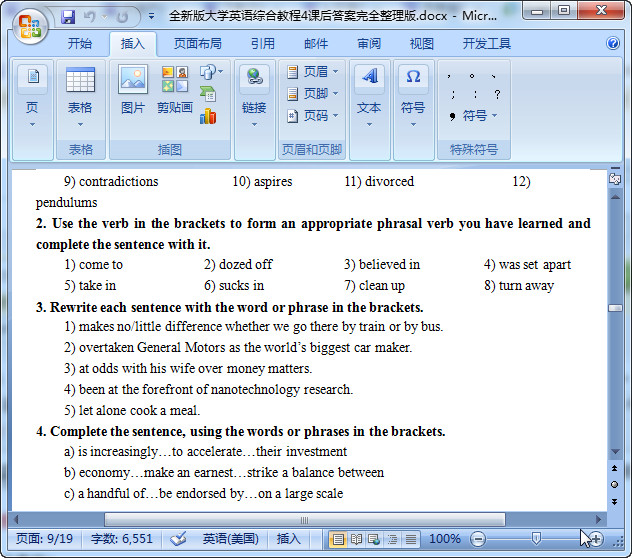Open the 页码 page number dropdown
Screen dimensions: 632x558
click(x=312, y=116)
